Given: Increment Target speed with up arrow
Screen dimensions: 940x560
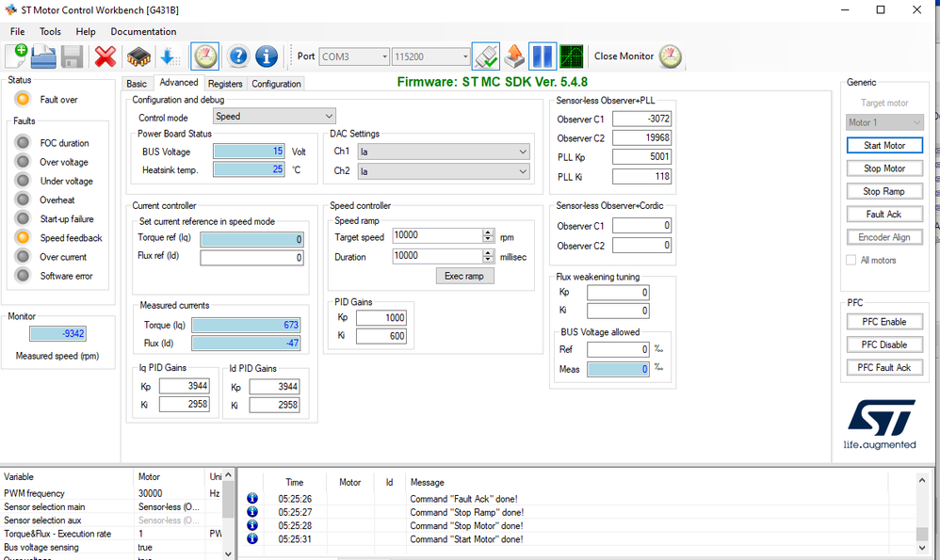Looking at the screenshot, I should point(488,232).
